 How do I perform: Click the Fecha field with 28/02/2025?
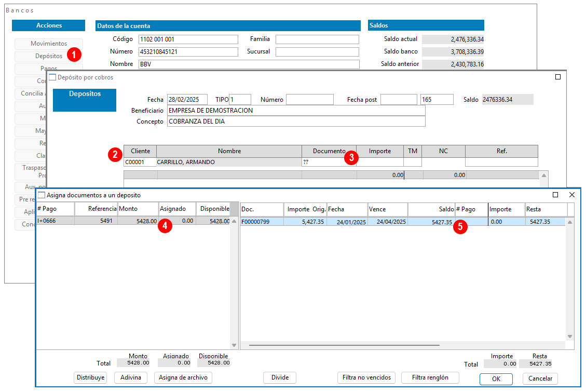pyautogui.click(x=187, y=99)
